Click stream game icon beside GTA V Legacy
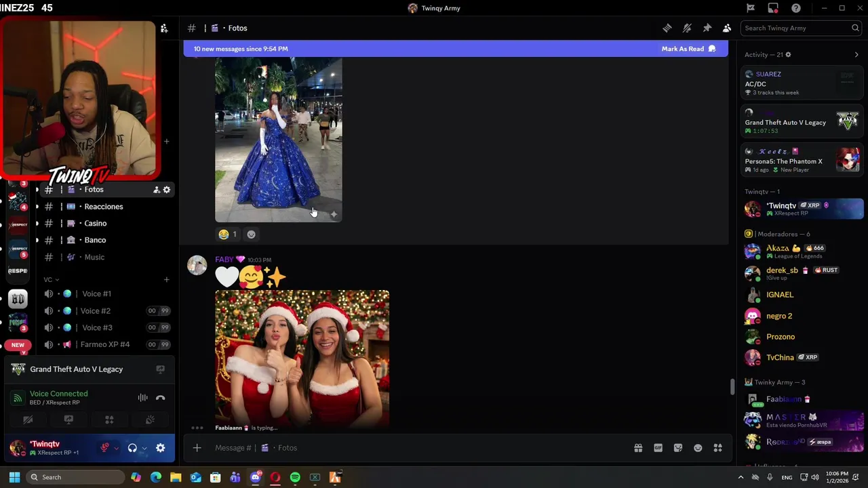The image size is (868, 488). click(161, 369)
